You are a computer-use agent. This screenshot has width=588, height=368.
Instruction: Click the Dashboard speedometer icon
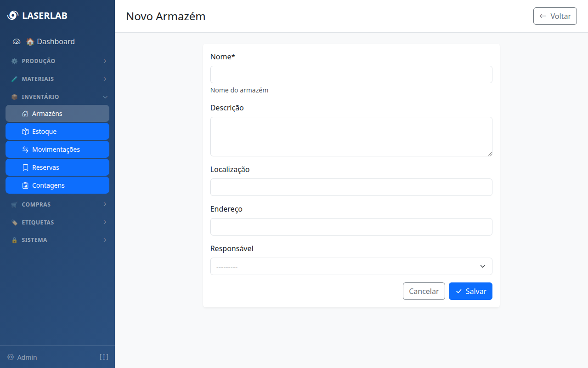[x=17, y=41]
